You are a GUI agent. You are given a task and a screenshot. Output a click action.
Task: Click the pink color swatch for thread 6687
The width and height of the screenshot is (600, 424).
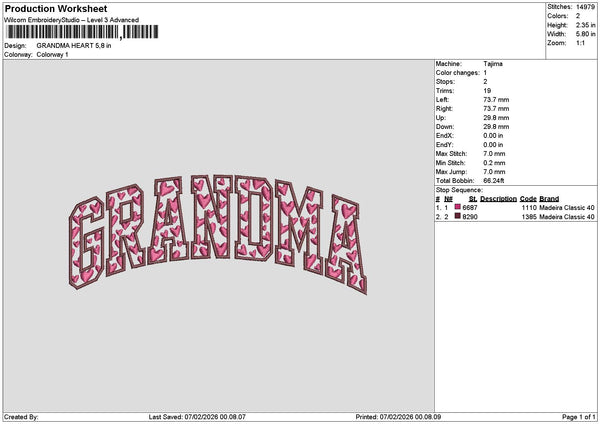457,207
